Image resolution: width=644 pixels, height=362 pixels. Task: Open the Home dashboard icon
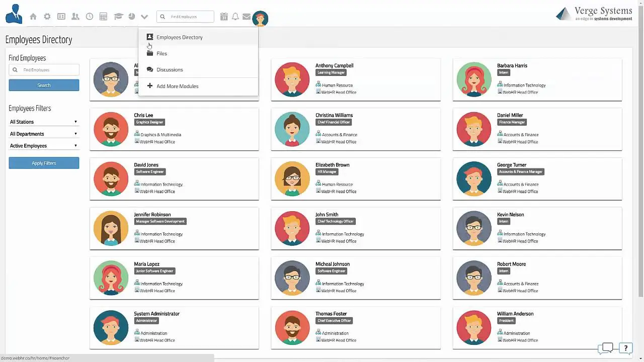[x=33, y=16]
